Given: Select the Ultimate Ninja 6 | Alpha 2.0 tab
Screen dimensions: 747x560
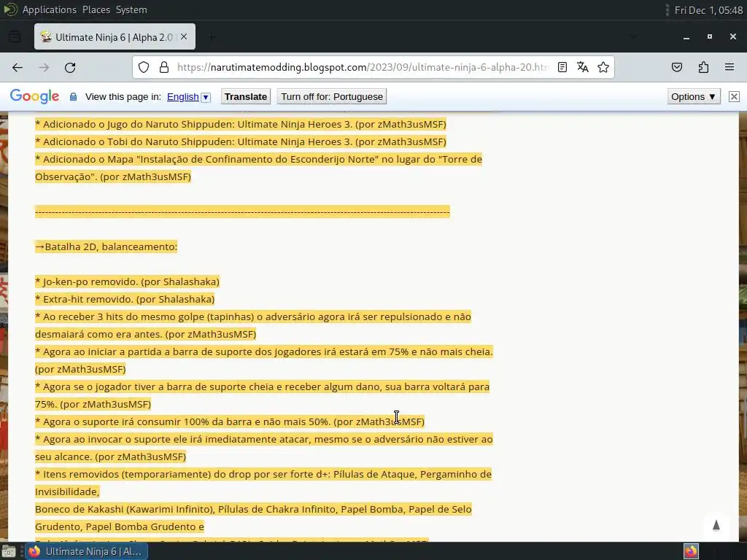Looking at the screenshot, I should 115,36.
